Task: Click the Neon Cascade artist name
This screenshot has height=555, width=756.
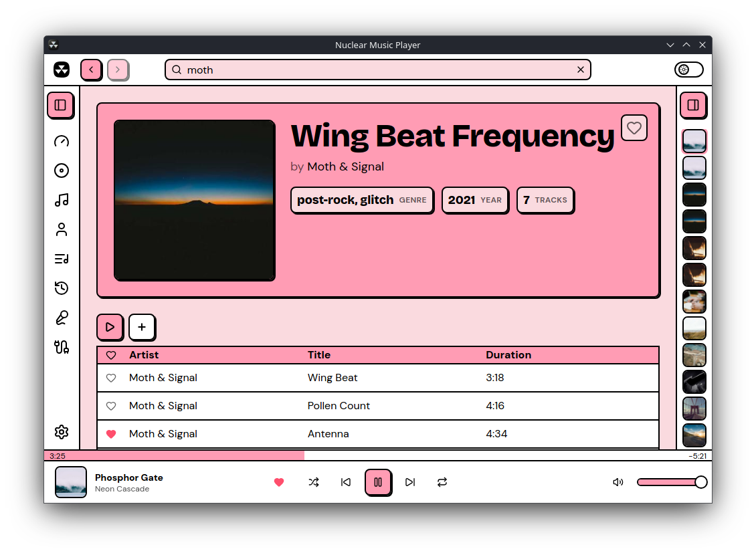Action: coord(122,489)
